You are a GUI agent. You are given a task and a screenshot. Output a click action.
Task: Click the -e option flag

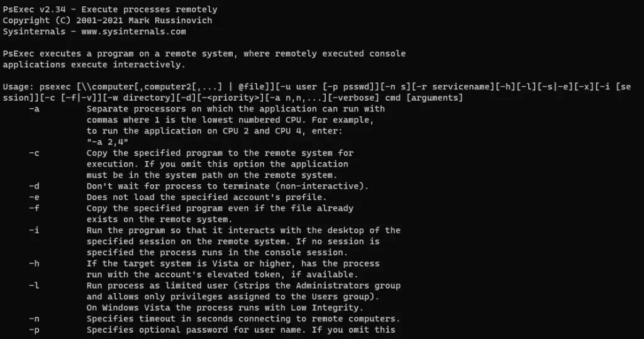pyautogui.click(x=34, y=197)
